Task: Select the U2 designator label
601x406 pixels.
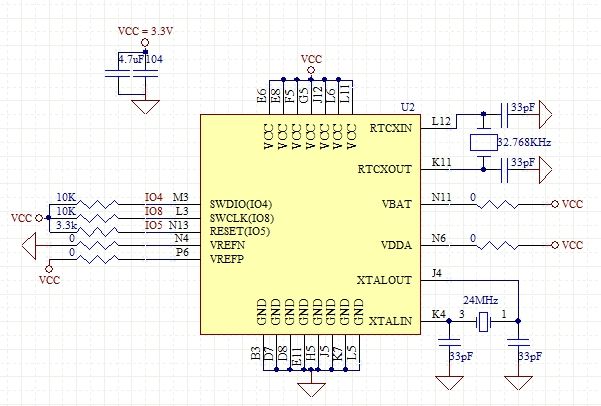Action: [x=407, y=107]
